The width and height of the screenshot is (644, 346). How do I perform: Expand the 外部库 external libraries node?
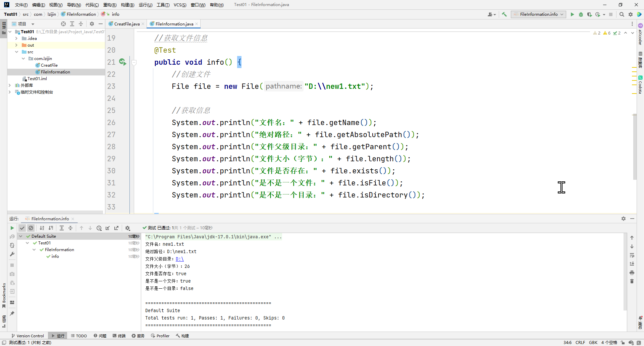click(x=10, y=85)
